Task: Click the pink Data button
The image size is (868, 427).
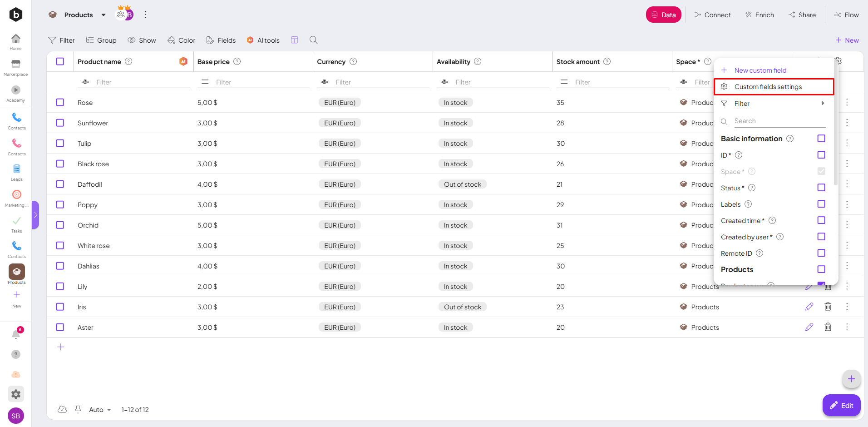Action: tap(663, 15)
